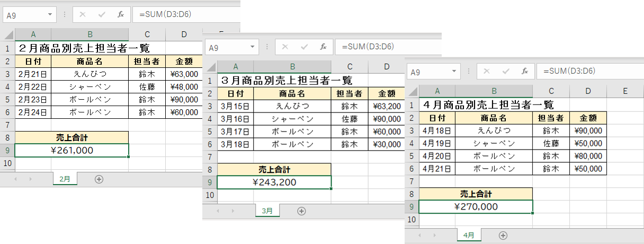The image size is (644, 244).
Task: Click the formula bar in the April window
Action: pos(588,72)
